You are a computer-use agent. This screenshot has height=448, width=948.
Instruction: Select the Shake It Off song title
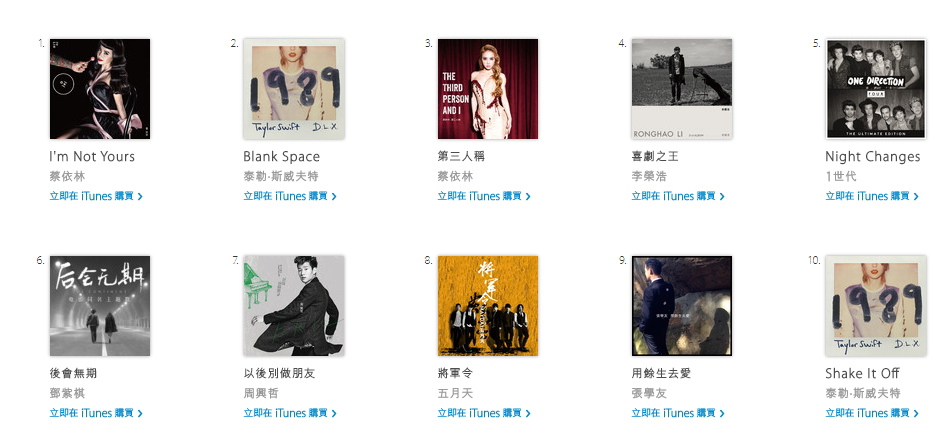pyautogui.click(x=862, y=374)
